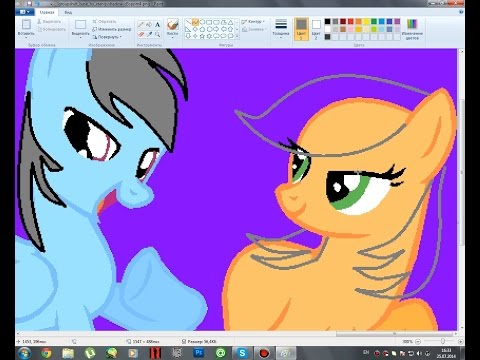Viewport: 480px width, 360px height.
Task: Expand the Paste dropdown arrow
Action: pyautogui.click(x=26, y=37)
